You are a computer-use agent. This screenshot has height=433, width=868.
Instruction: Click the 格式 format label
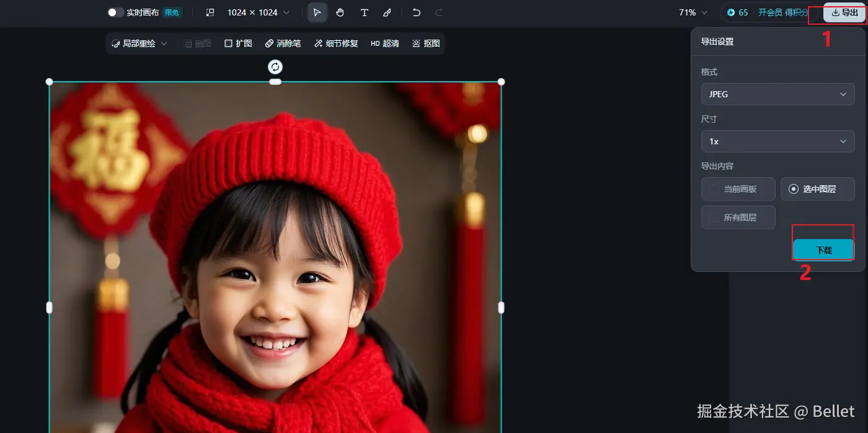click(x=709, y=72)
